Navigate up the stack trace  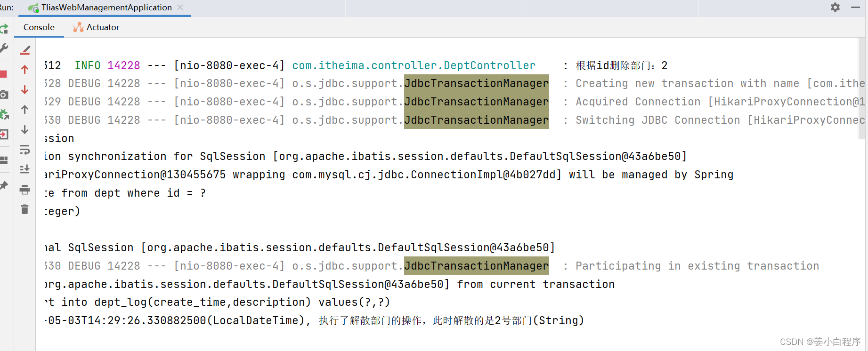click(x=24, y=69)
